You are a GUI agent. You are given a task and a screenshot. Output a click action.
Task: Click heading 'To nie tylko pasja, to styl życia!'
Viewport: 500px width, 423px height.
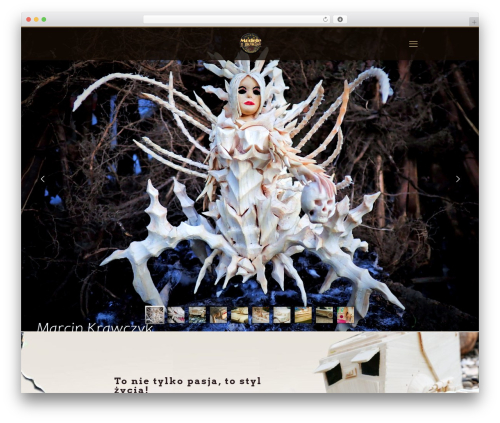[187, 385]
